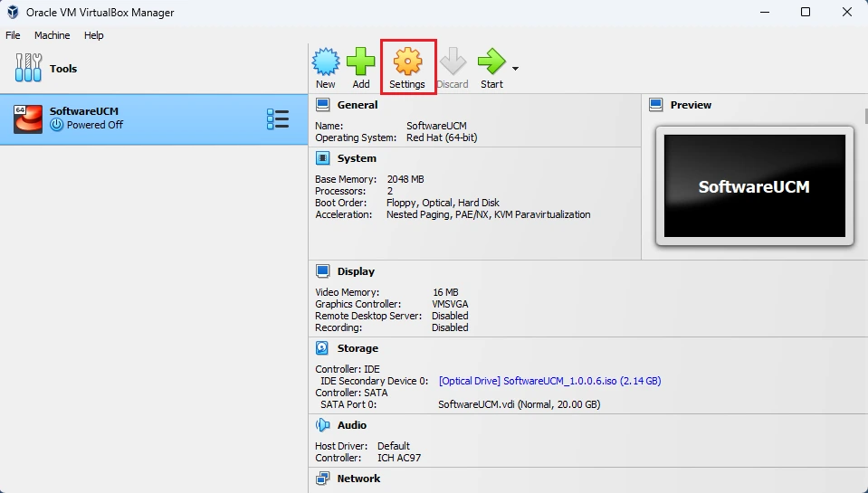The width and height of the screenshot is (868, 493).
Task: Click the VirtualBox logo in title bar
Action: point(12,12)
